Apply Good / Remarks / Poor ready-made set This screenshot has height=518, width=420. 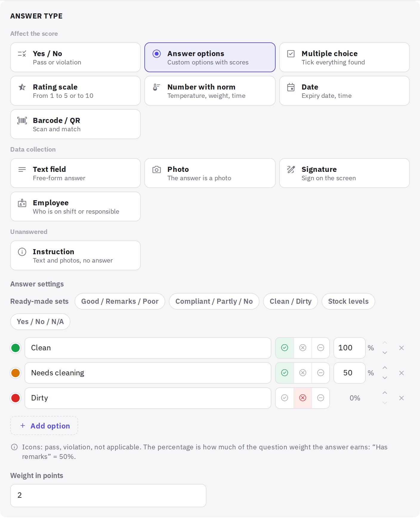[x=120, y=301]
